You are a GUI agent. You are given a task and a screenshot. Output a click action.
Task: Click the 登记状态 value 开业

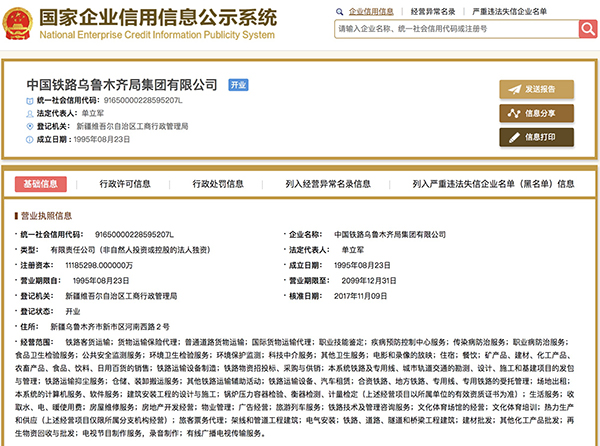coord(73,312)
